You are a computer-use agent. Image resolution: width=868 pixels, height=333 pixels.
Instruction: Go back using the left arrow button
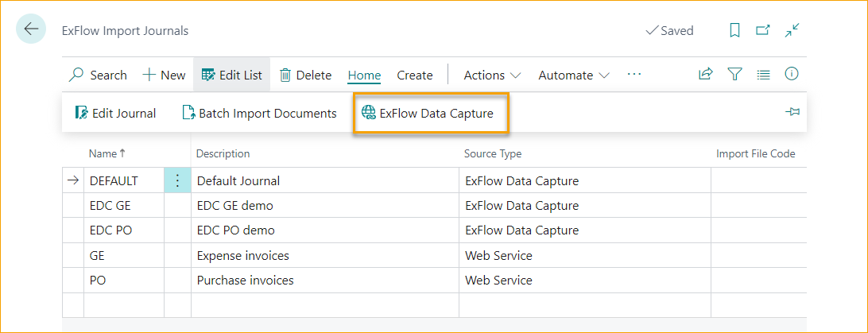click(31, 29)
